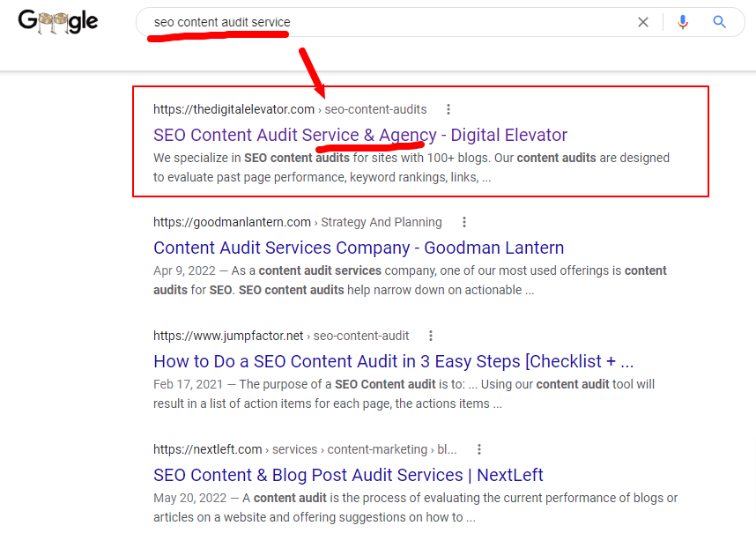Clear the search box with the X icon
756x533 pixels.
[x=642, y=22]
